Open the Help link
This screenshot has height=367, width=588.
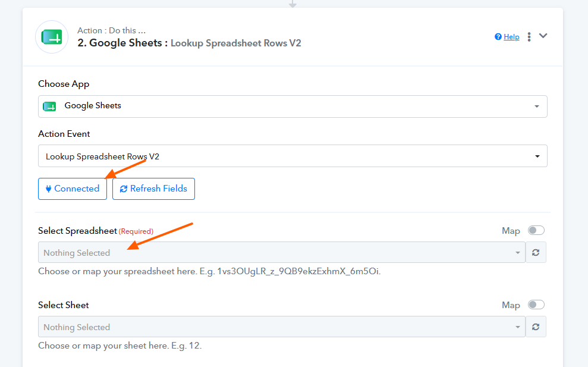[511, 37]
